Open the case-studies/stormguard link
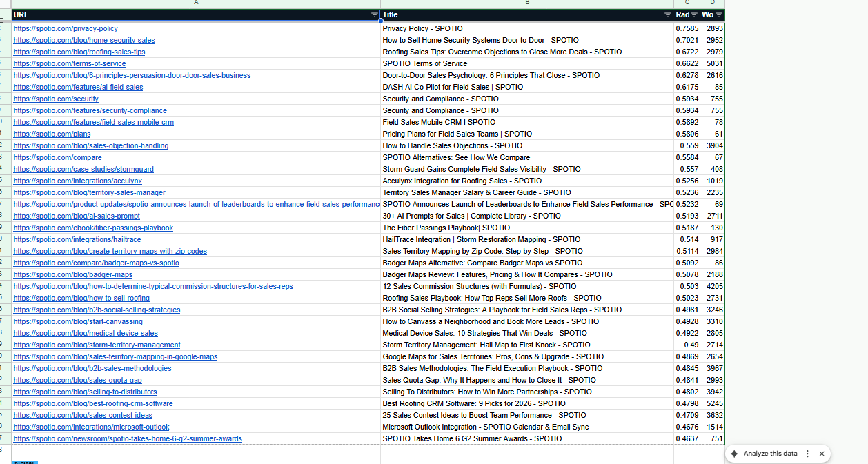 [x=83, y=169]
